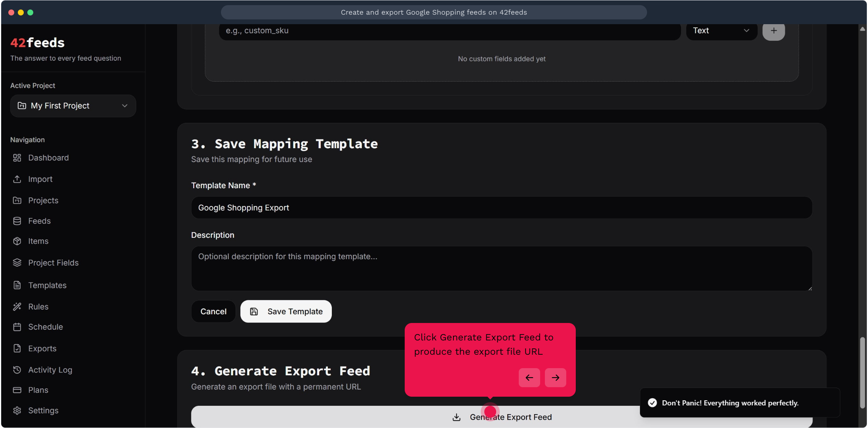Click previous arrow in tour tooltip
Screen dimensions: 868x428
529,378
